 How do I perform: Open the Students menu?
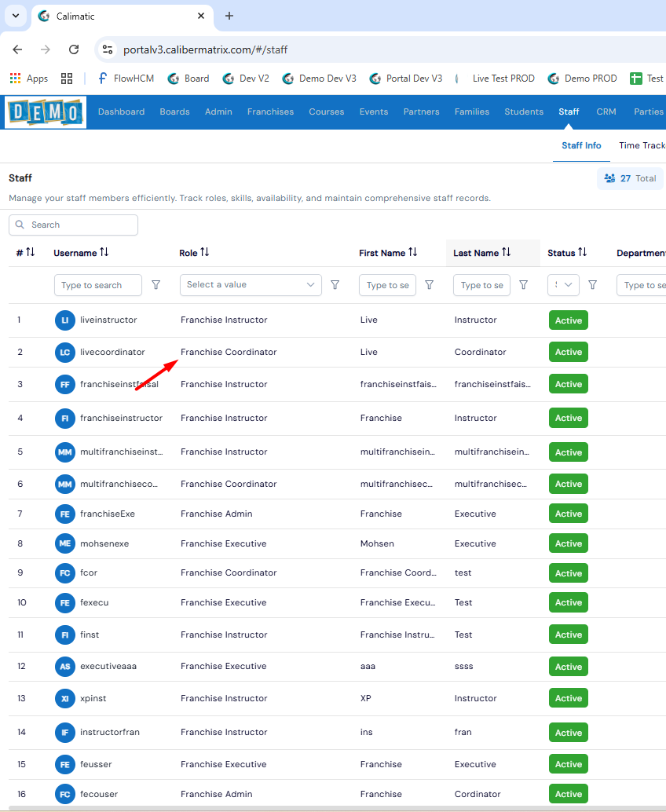point(524,112)
